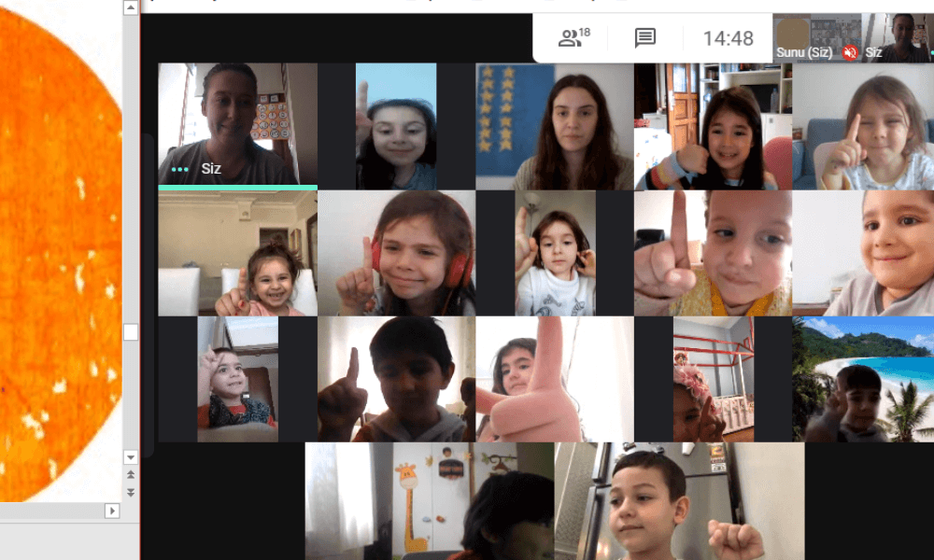Select the dark backlit tile with raised finger
The width and height of the screenshot is (934, 560).
click(397, 379)
